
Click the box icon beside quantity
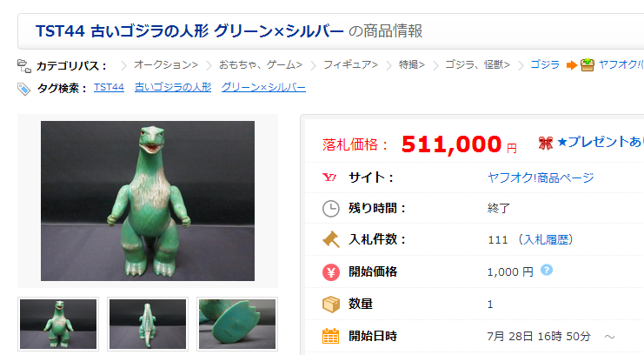pyautogui.click(x=330, y=305)
